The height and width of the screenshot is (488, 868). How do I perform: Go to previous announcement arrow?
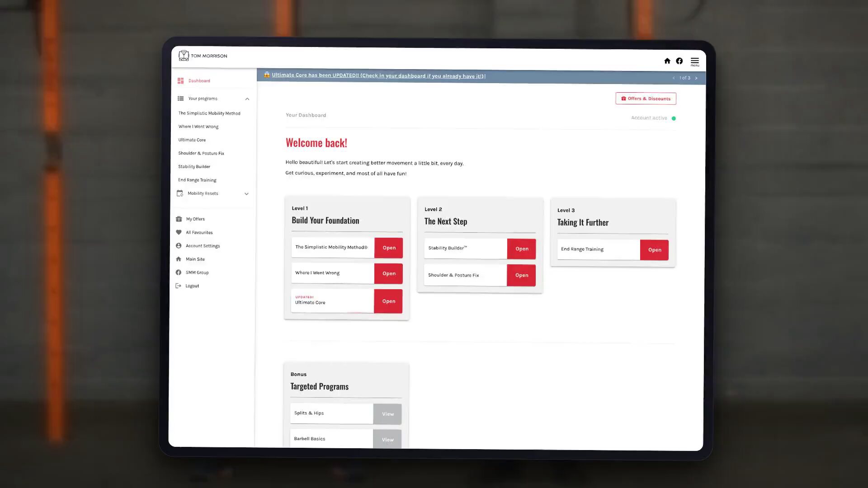pos(674,78)
